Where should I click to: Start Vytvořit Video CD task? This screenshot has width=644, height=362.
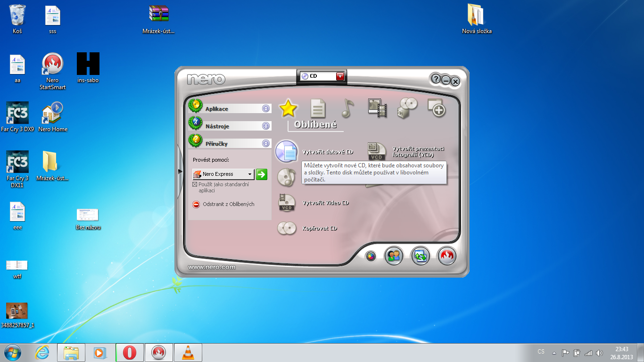tap(326, 203)
